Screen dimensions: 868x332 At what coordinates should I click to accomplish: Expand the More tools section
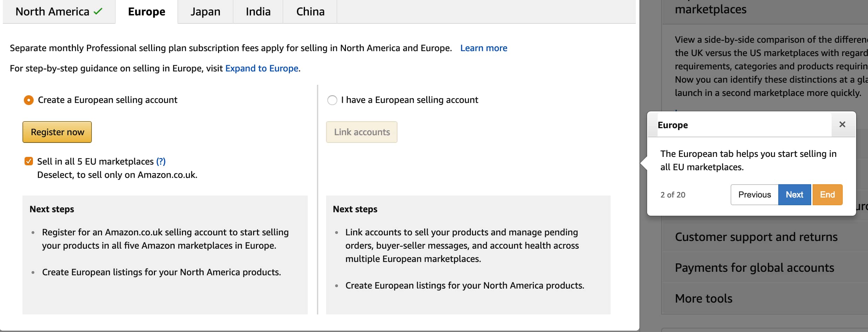[703, 298]
